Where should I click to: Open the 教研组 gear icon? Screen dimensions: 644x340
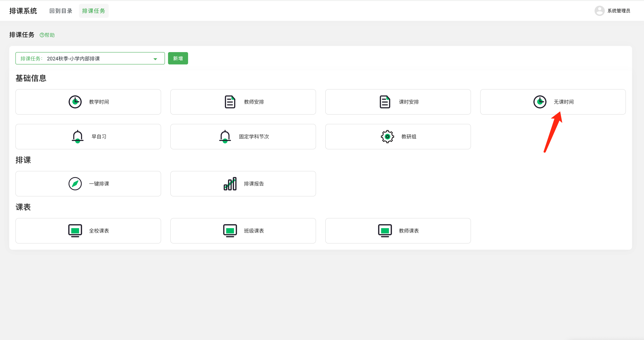(x=387, y=136)
